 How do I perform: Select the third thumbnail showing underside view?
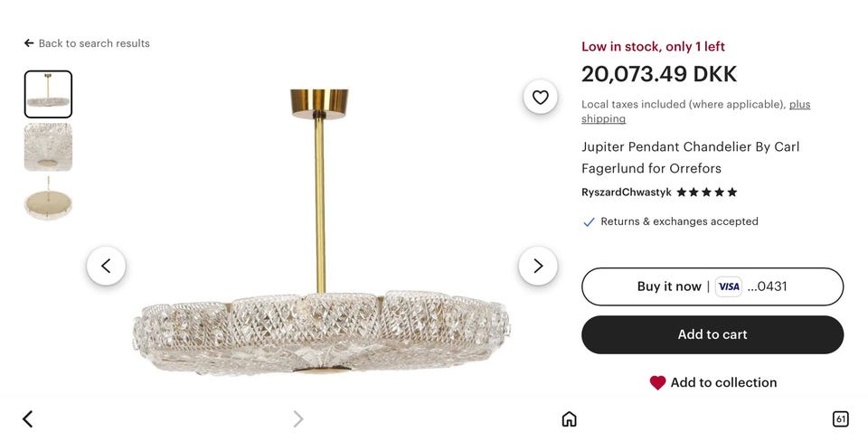click(48, 200)
